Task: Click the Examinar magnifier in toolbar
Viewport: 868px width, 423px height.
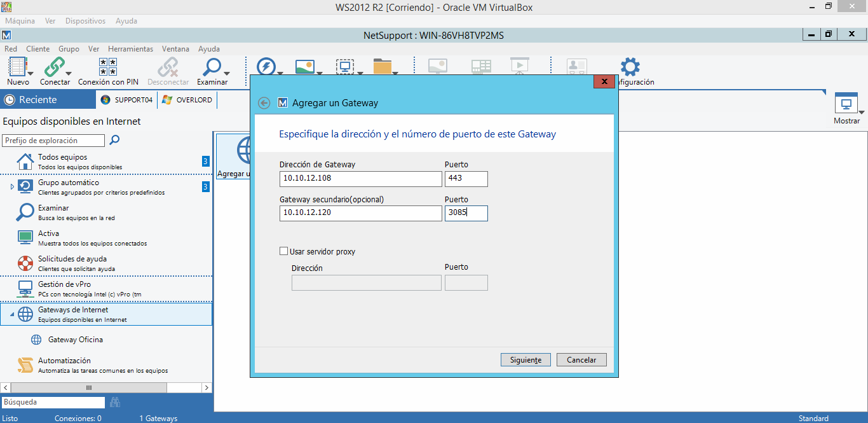Action: tap(211, 67)
